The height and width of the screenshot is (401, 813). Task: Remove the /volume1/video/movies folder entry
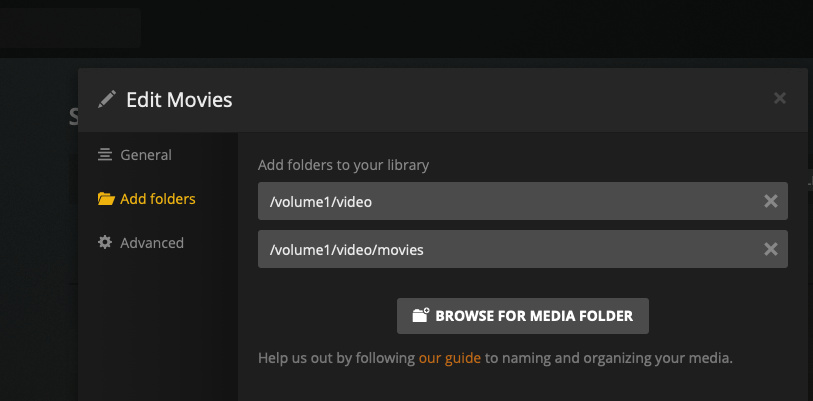click(x=771, y=250)
